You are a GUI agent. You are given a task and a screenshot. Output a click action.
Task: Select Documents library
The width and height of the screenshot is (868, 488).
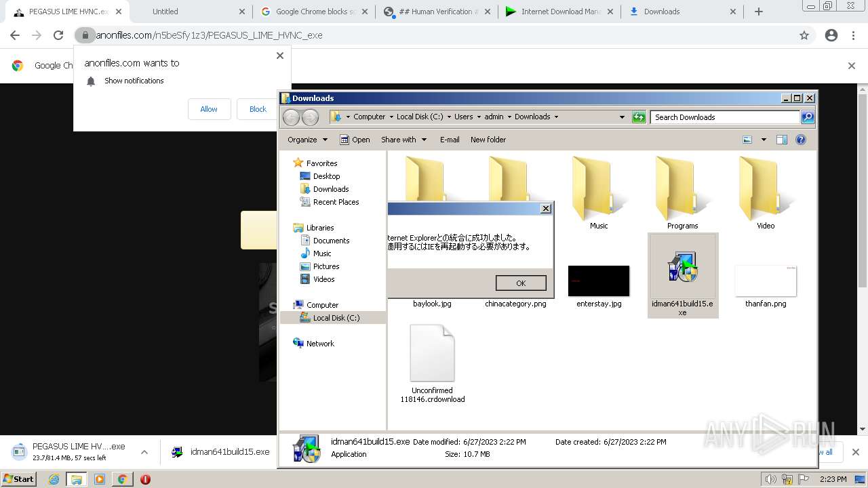tap(331, 241)
